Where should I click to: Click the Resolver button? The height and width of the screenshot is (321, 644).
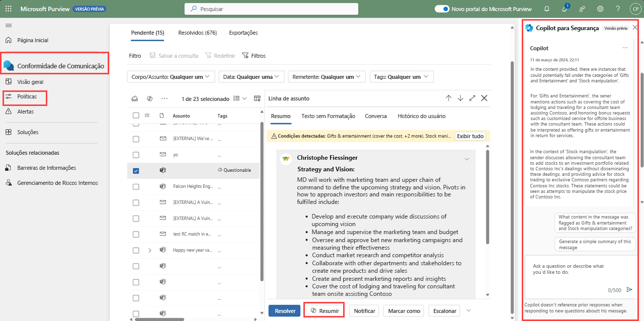284,311
